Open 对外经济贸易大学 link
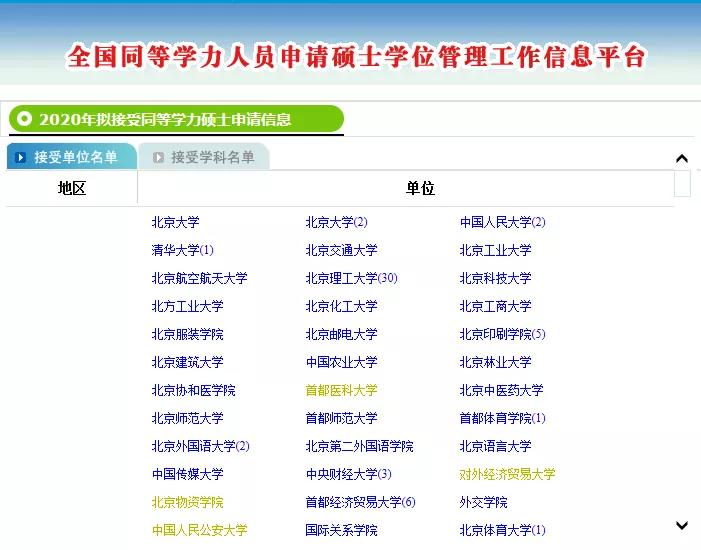This screenshot has height=550, width=701. 507,474
